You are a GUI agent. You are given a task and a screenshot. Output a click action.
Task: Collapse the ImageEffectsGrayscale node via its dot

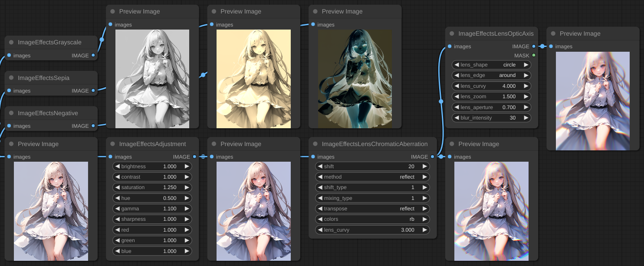(11, 43)
